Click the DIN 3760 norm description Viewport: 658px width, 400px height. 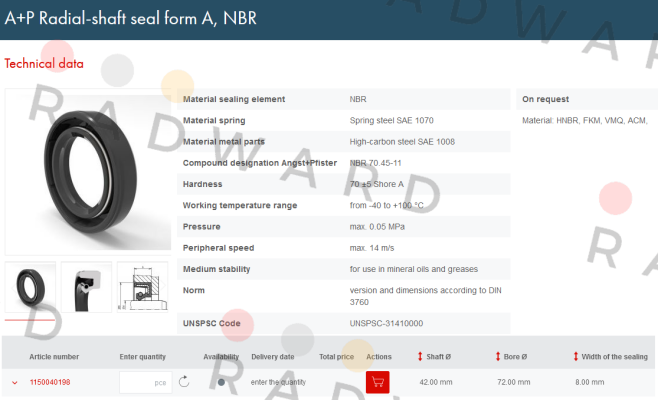pos(426,296)
